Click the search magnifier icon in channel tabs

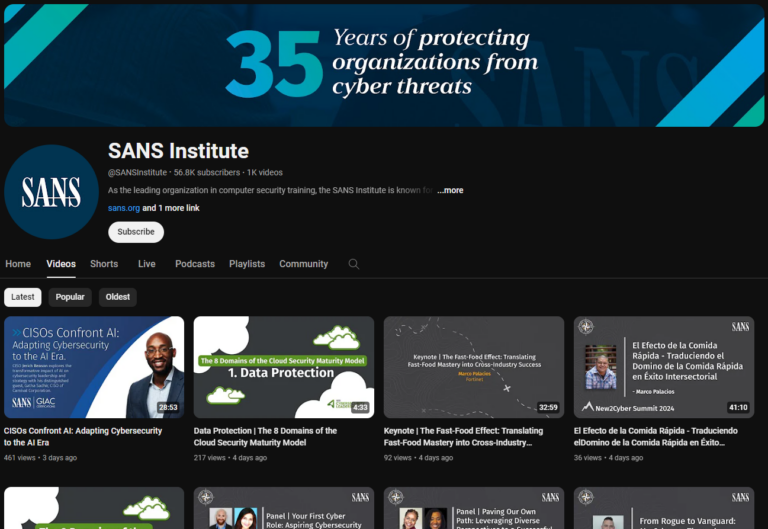tap(353, 264)
